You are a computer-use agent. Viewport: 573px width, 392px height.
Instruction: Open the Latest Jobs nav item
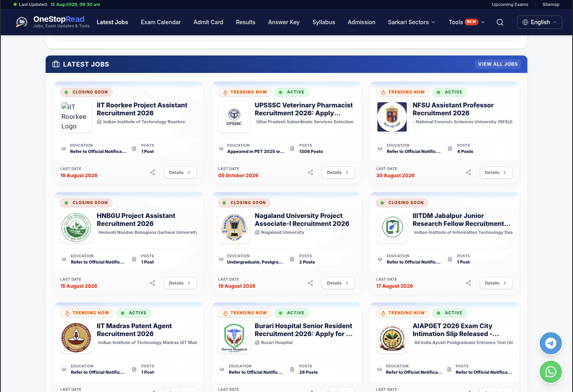[x=112, y=22]
